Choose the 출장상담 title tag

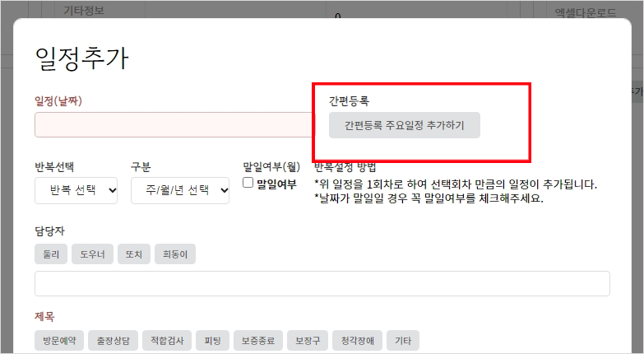(112, 341)
